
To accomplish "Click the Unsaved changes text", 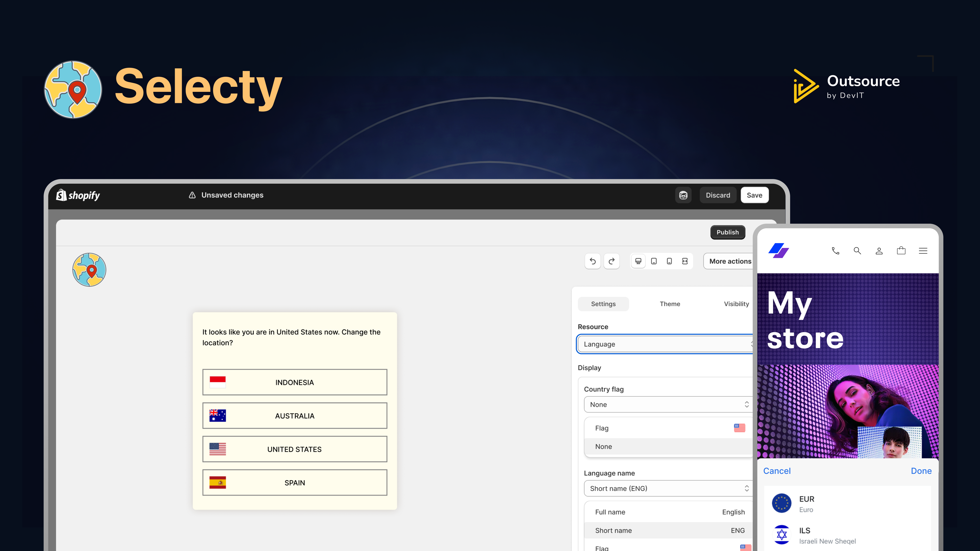I will 232,195.
